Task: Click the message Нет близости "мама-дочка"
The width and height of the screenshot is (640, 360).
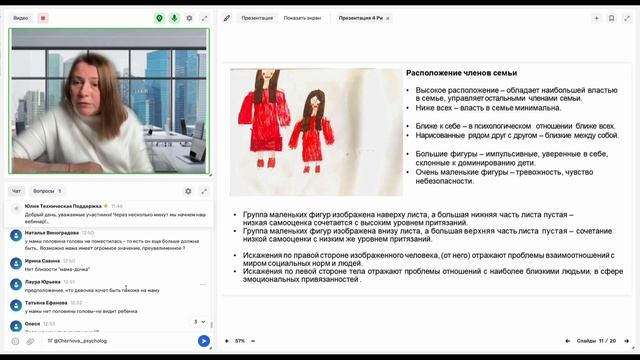Action: 58,269
